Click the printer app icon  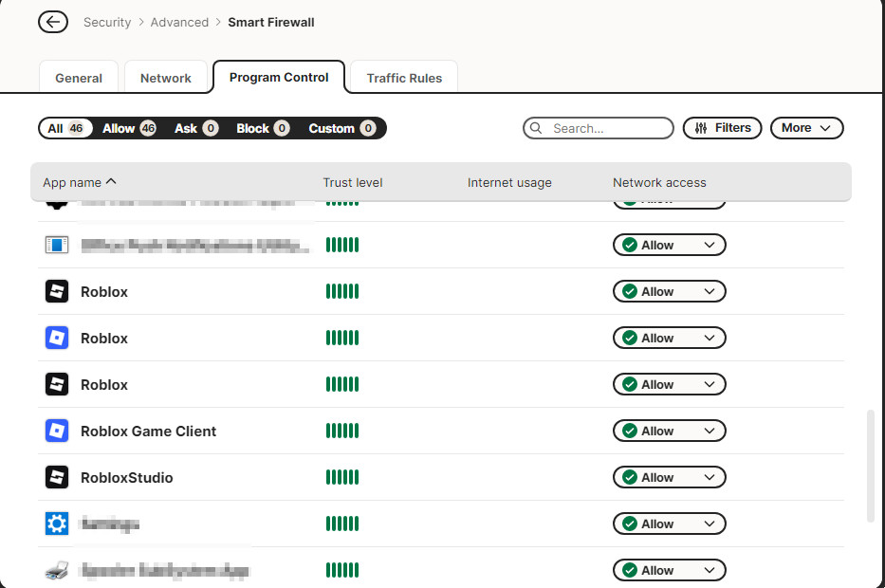tap(57, 571)
